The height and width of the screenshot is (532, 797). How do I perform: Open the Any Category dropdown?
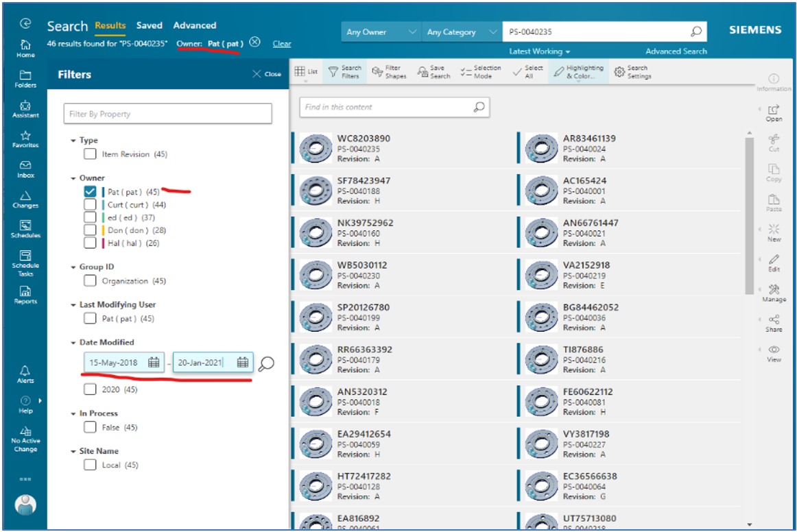(x=461, y=32)
